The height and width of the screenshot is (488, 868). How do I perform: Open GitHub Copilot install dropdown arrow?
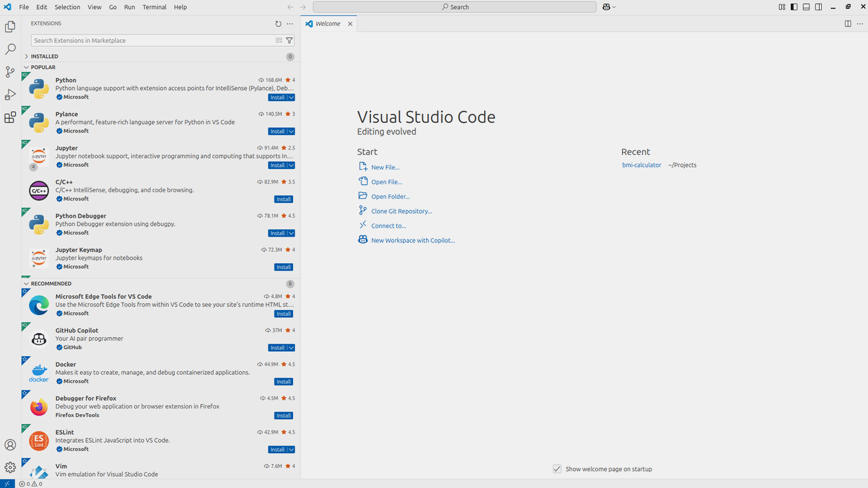tap(291, 348)
